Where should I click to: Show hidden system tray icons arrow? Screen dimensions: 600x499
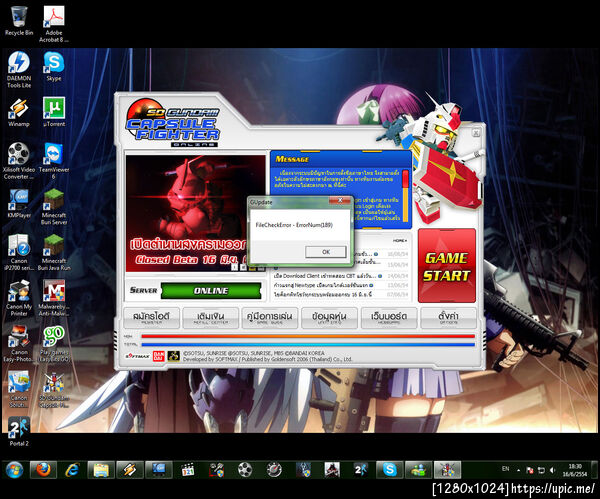(518, 470)
